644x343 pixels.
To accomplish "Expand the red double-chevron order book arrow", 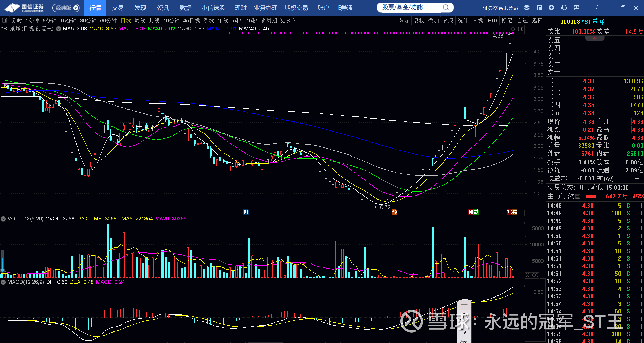I will click(595, 38).
